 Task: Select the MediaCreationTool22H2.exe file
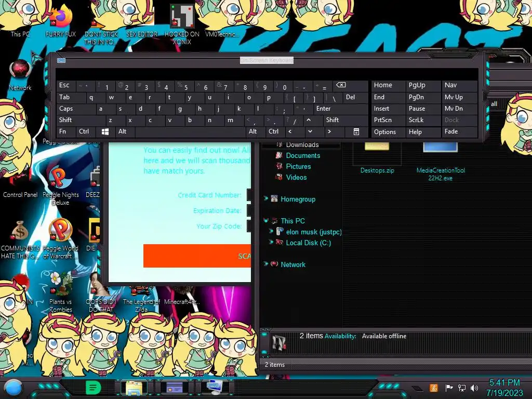point(441,162)
